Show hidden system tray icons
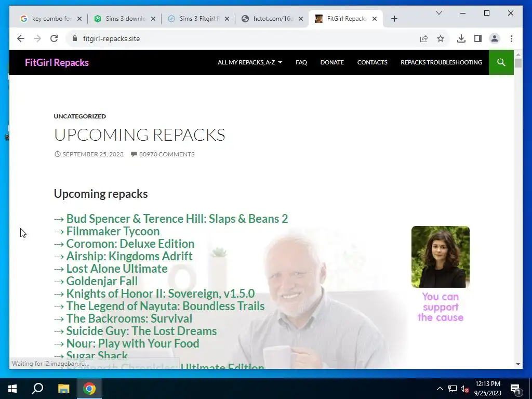The height and width of the screenshot is (399, 532). 440,389
